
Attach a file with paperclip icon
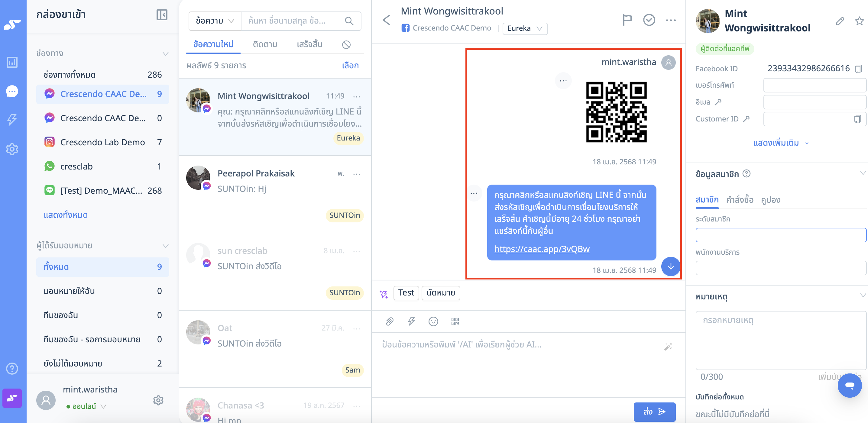390,321
